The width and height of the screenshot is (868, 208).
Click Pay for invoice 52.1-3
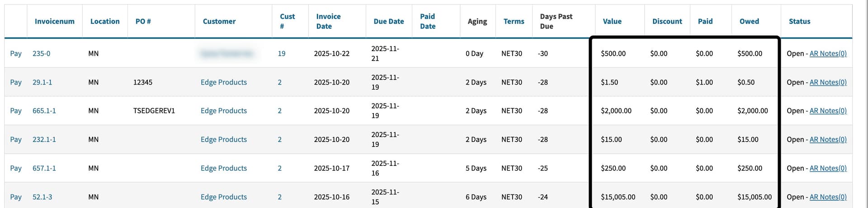[x=16, y=197]
